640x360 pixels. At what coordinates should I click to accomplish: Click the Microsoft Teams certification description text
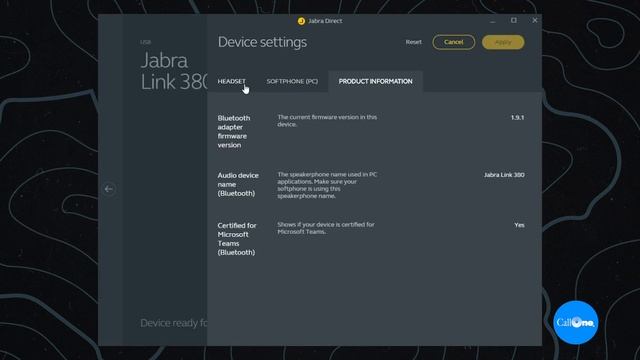[326, 228]
